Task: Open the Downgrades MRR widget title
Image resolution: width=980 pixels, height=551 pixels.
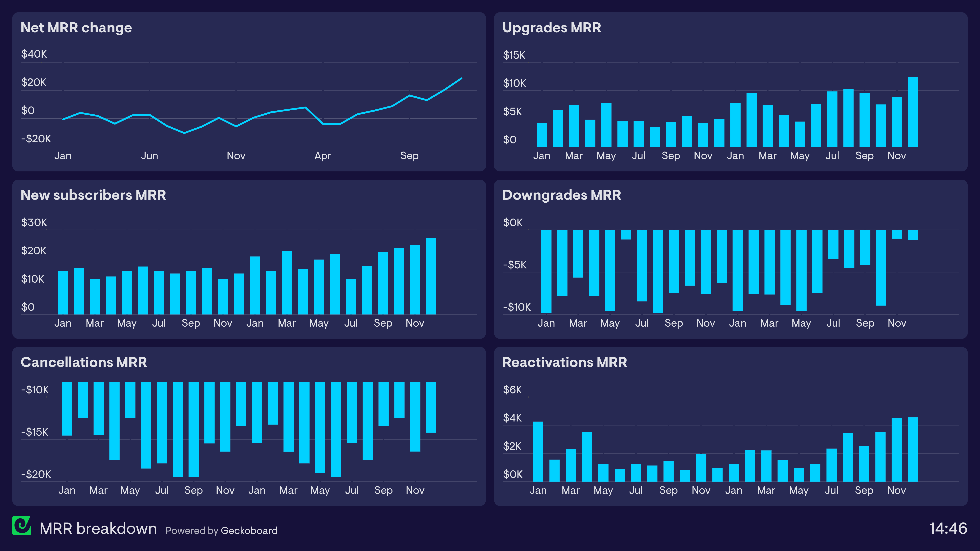Action: (562, 195)
